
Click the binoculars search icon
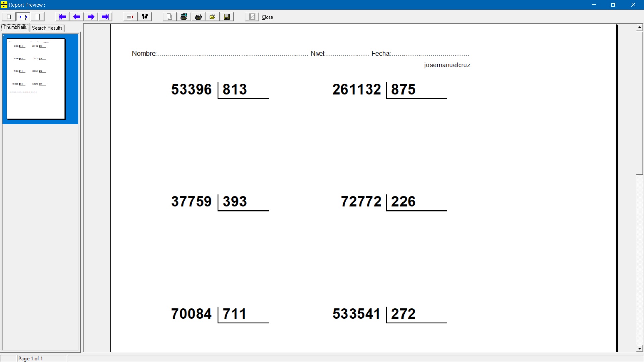click(x=145, y=17)
